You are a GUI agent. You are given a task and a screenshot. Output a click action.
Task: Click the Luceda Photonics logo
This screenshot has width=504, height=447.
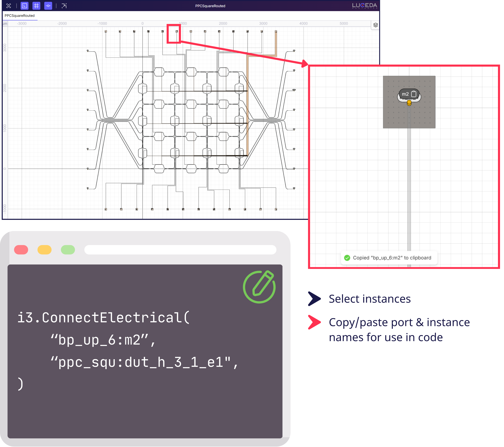click(364, 6)
